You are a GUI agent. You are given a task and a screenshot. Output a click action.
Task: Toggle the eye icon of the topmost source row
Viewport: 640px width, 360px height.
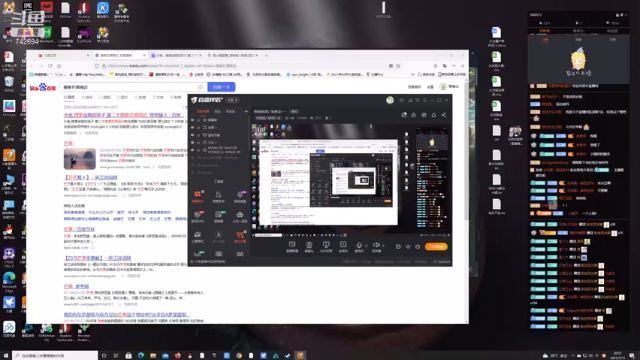[193, 120]
